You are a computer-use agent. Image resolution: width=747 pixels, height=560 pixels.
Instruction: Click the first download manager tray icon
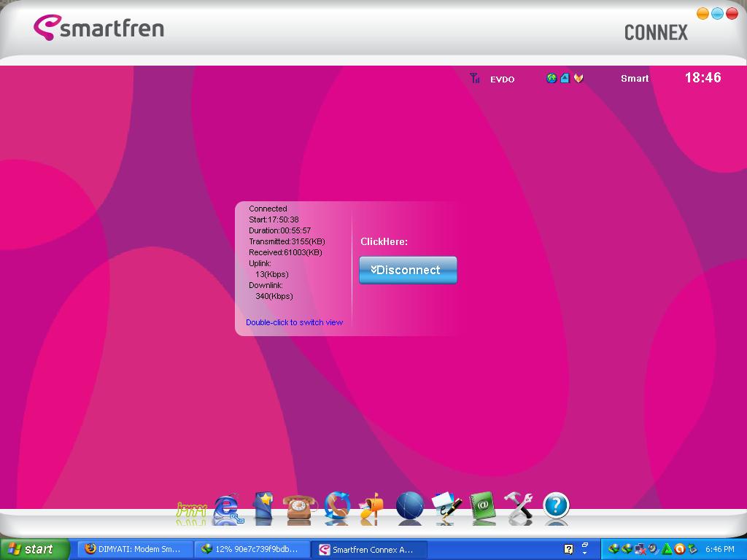coord(613,549)
